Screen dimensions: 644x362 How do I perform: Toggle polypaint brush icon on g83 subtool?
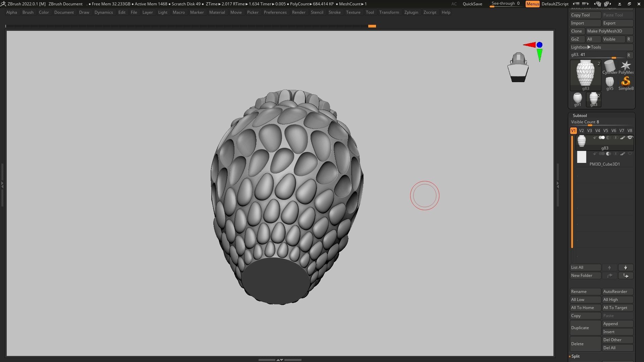tap(623, 138)
